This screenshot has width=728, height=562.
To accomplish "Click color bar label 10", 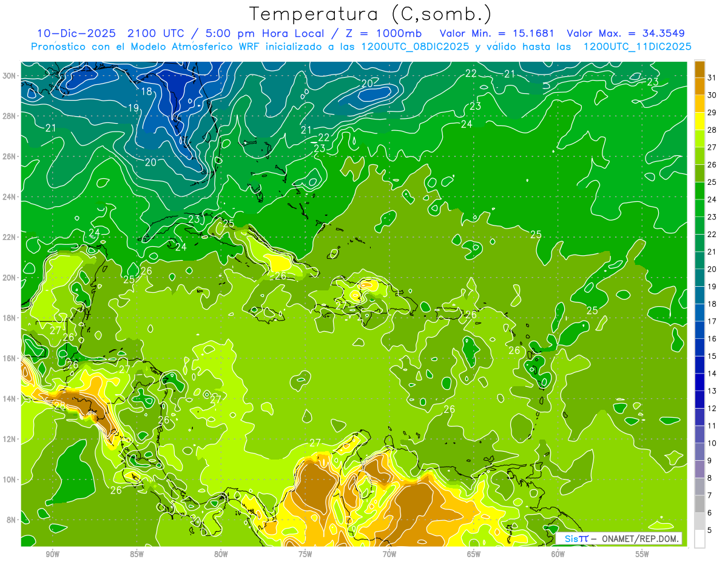I will pos(712,443).
